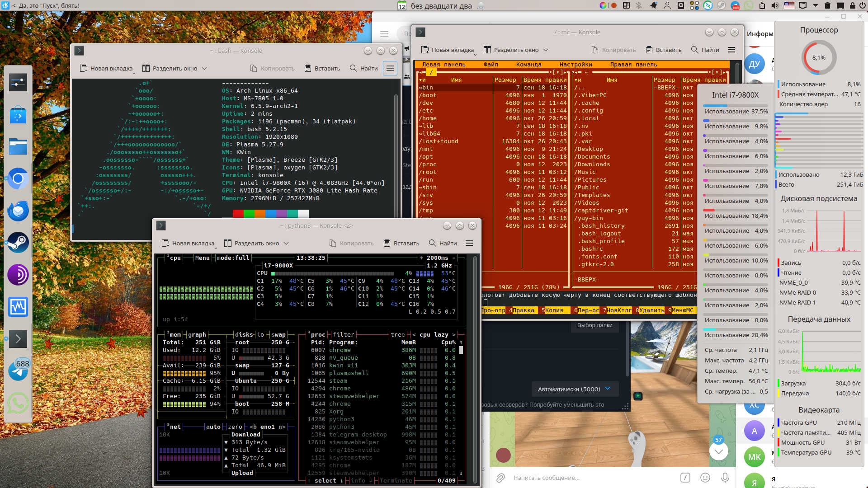Toggle filter in btop proc panel

pyautogui.click(x=344, y=334)
